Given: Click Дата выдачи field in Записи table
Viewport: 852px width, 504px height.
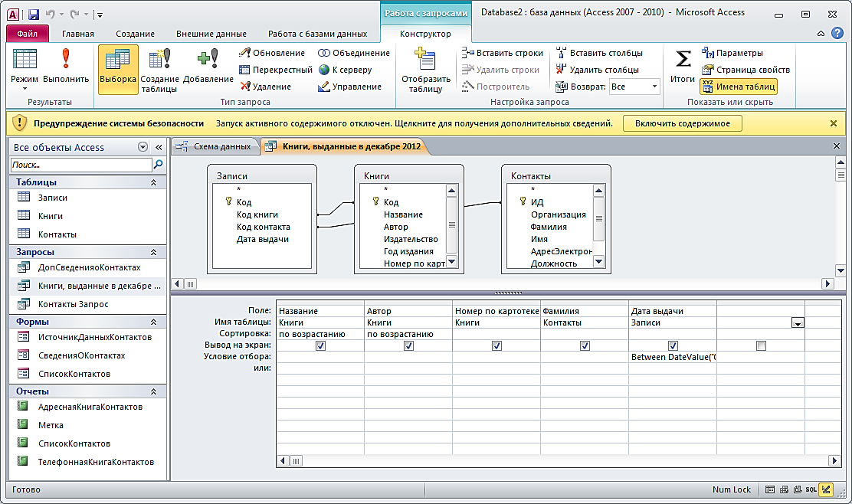Looking at the screenshot, I should coord(263,239).
